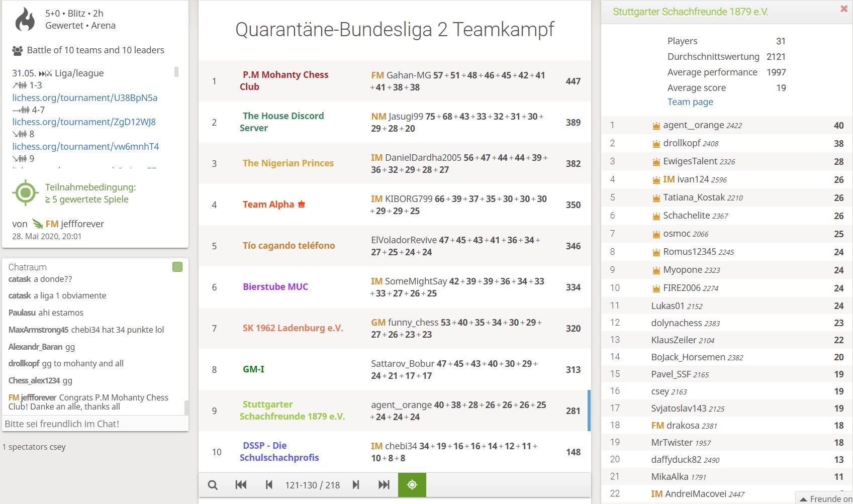Go to previous page of standings
853x504 pixels.
[x=269, y=485]
